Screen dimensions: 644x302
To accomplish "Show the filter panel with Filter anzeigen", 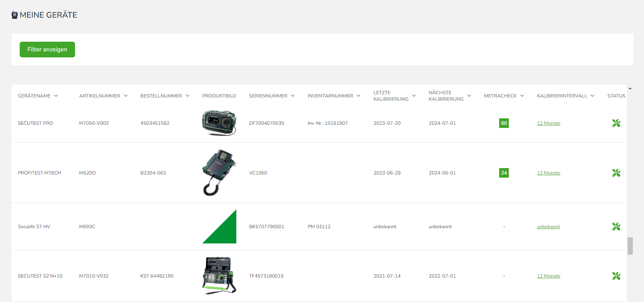I will tap(47, 49).
